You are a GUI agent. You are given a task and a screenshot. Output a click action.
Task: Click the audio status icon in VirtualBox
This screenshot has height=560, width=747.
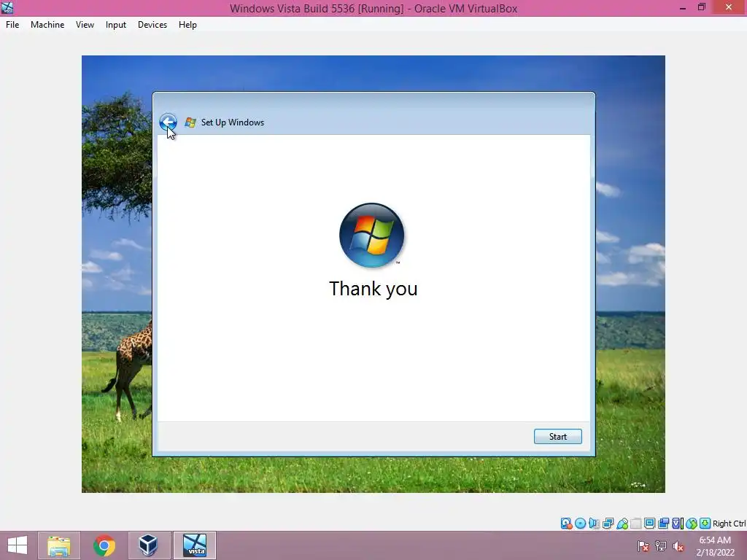click(594, 524)
